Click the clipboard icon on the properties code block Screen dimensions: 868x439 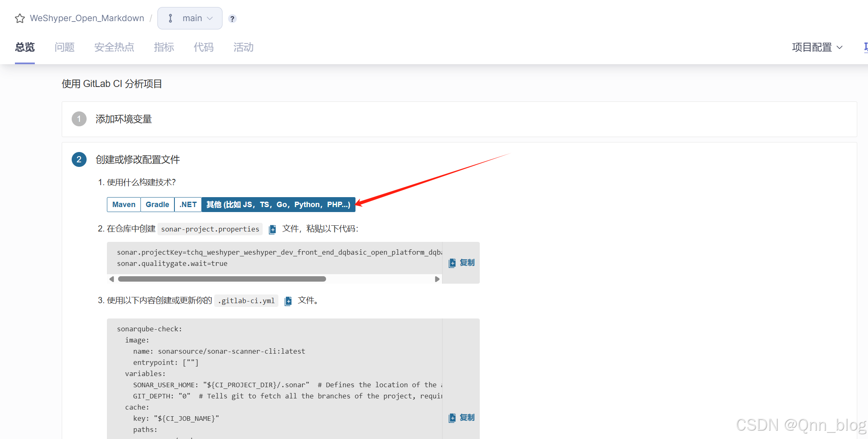point(452,263)
